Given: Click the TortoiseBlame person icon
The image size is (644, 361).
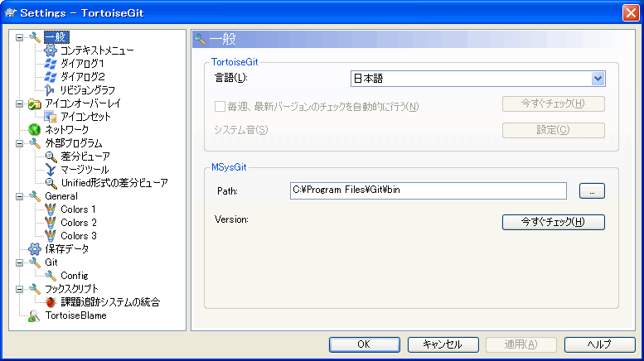Looking at the screenshot, I should (x=35, y=315).
